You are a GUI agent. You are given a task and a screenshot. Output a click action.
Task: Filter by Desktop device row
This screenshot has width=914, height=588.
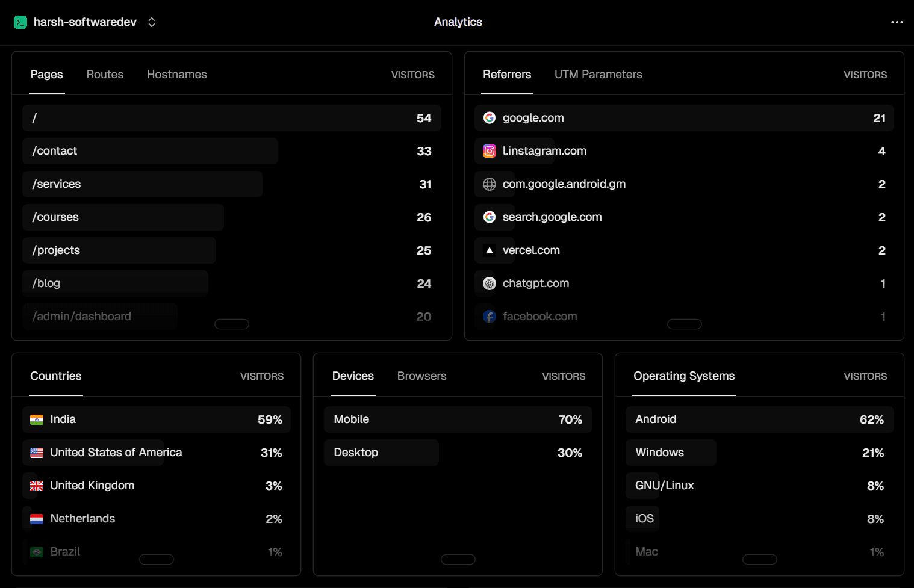coord(458,453)
